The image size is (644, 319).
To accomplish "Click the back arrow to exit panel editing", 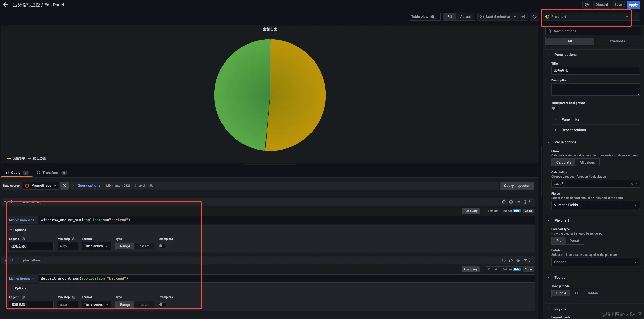I will [5, 5].
